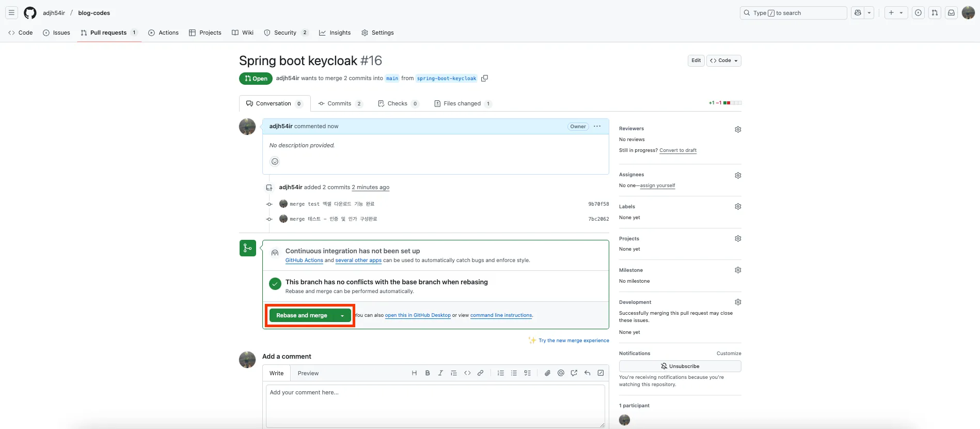980x429 pixels.
Task: Click the search box
Action: coord(793,13)
